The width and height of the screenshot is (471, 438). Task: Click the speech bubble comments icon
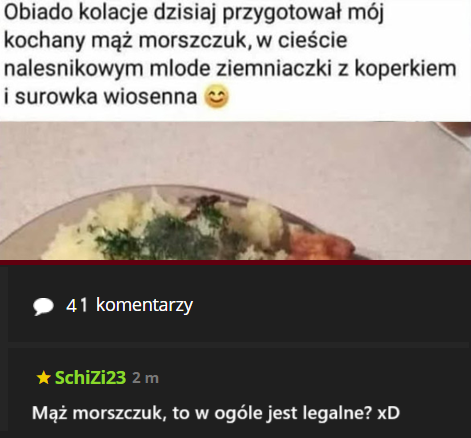[x=43, y=306]
